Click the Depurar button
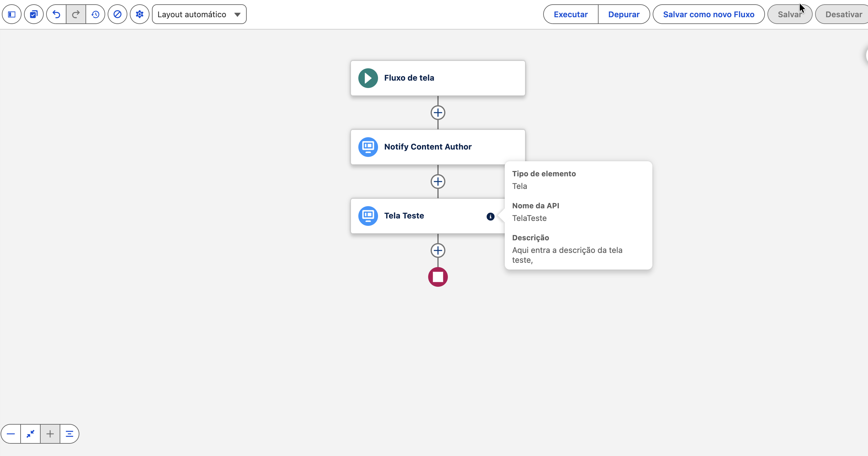This screenshot has height=456, width=868. [x=624, y=14]
